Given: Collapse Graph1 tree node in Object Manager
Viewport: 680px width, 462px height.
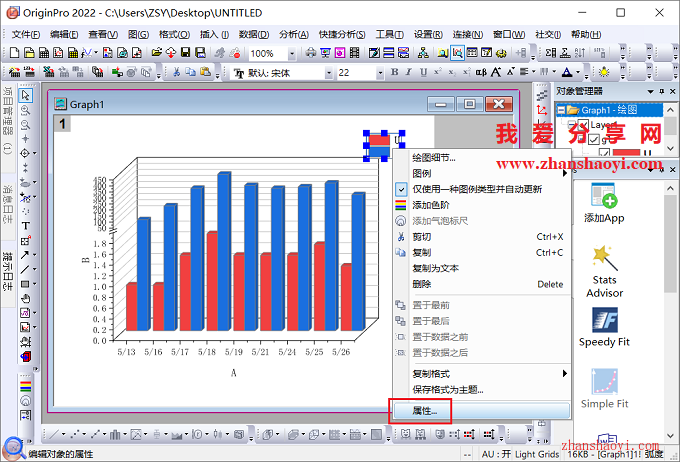Looking at the screenshot, I should tap(561, 110).
